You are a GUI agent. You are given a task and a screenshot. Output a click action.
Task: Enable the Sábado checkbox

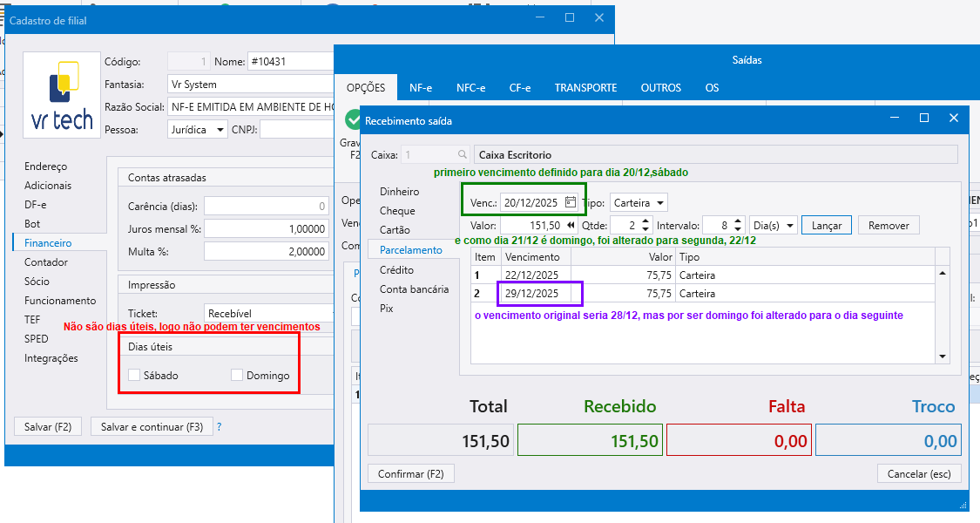134,376
